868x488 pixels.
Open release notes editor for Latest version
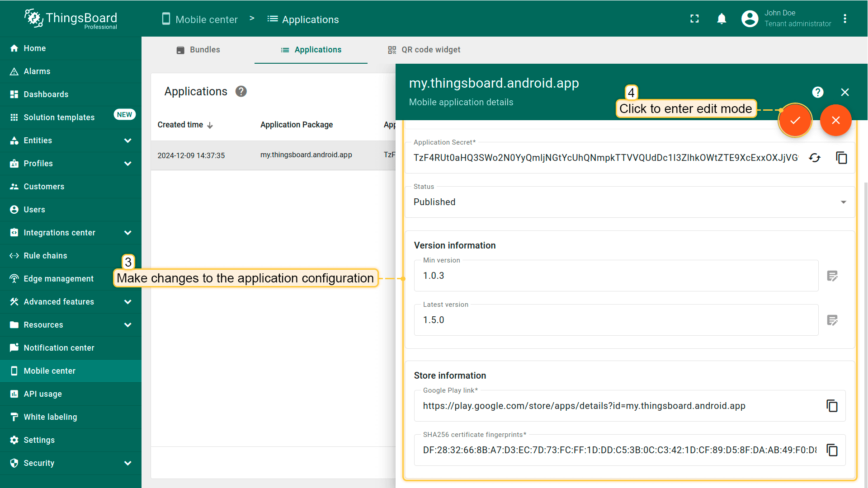[x=832, y=320]
